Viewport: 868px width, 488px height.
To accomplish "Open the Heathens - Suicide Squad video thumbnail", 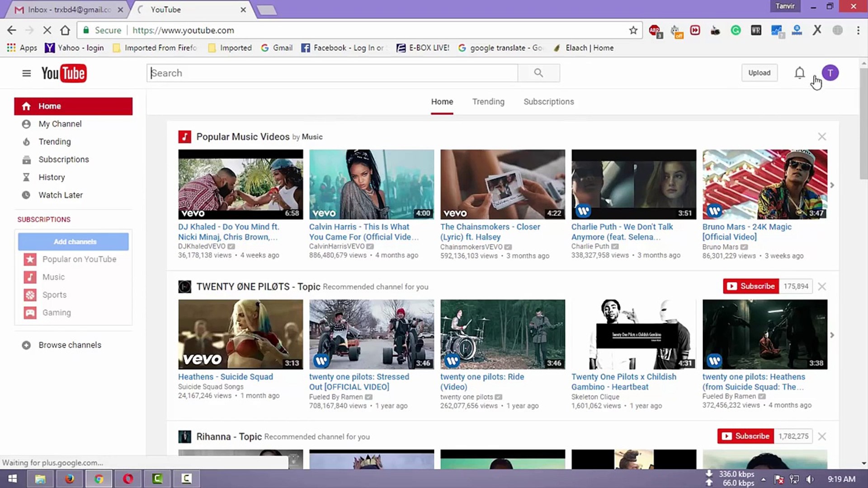I will pyautogui.click(x=240, y=334).
